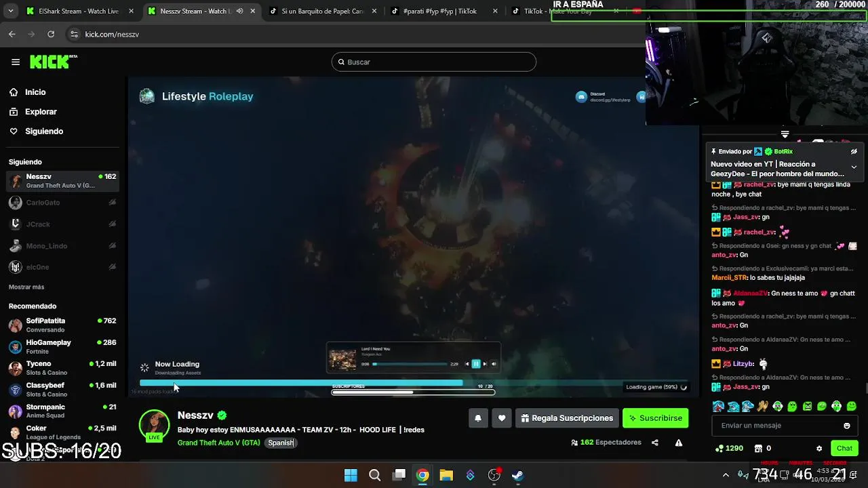The image size is (868, 488).
Task: Toggle music widget volume icon
Action: (x=494, y=364)
